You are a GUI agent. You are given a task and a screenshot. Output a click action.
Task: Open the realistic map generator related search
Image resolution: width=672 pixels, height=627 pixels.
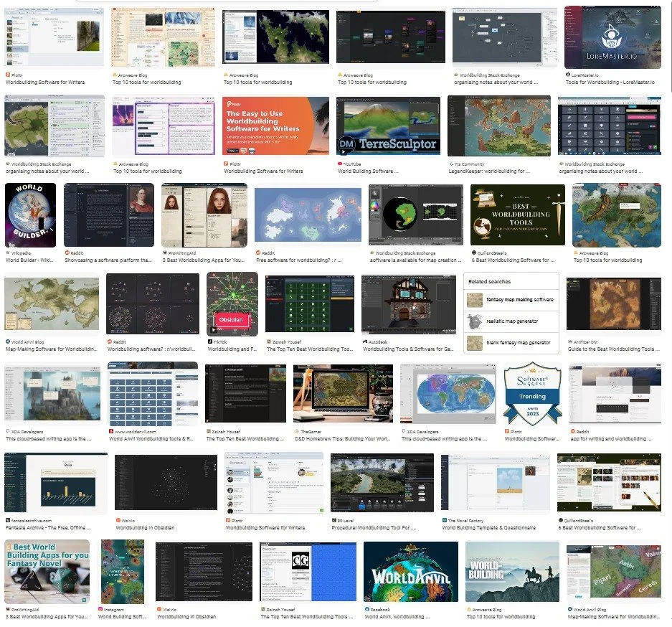click(x=511, y=319)
